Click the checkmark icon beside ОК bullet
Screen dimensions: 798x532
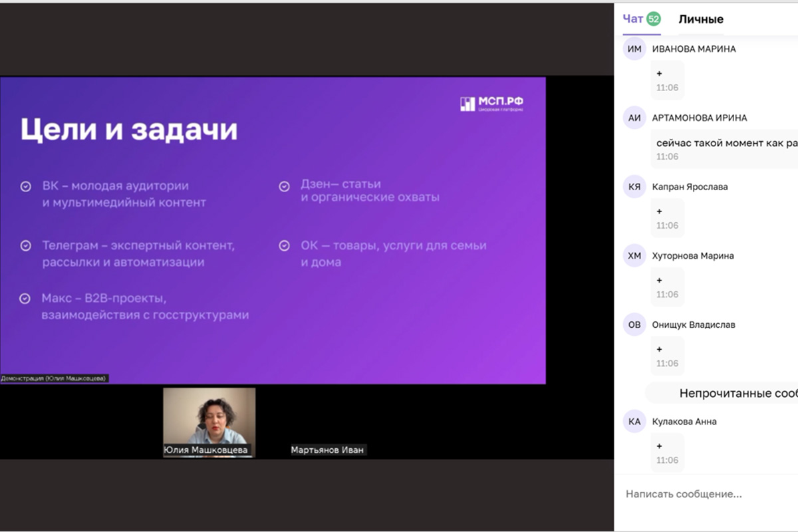tap(284, 245)
